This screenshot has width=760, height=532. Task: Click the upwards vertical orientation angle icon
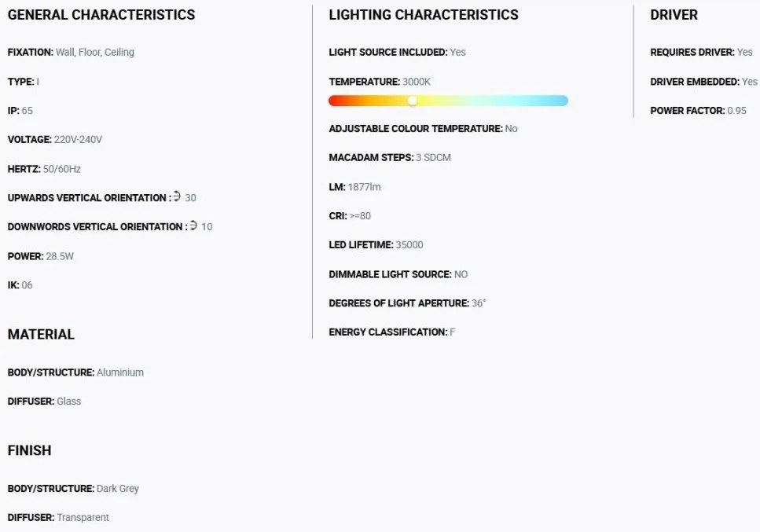coord(177,196)
